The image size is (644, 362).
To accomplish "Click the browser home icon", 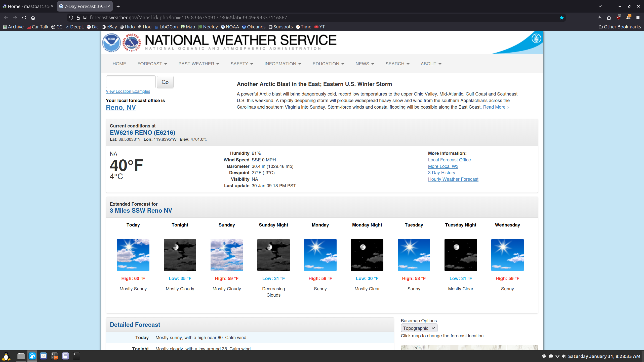I will click(33, 18).
